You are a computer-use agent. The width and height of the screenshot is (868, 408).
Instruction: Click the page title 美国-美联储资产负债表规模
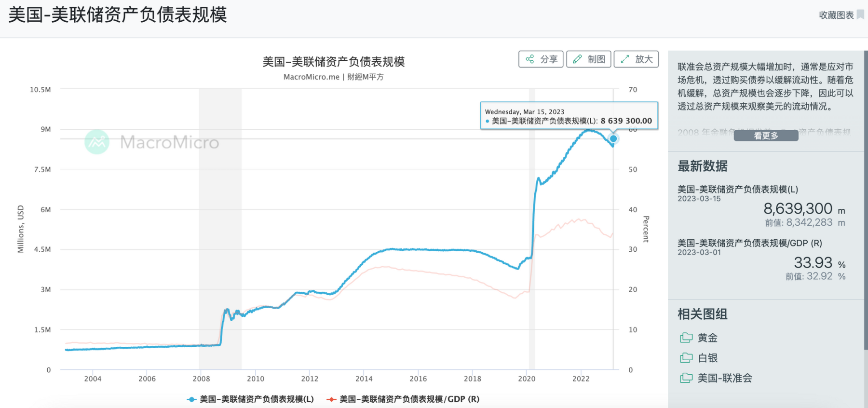coord(118,15)
